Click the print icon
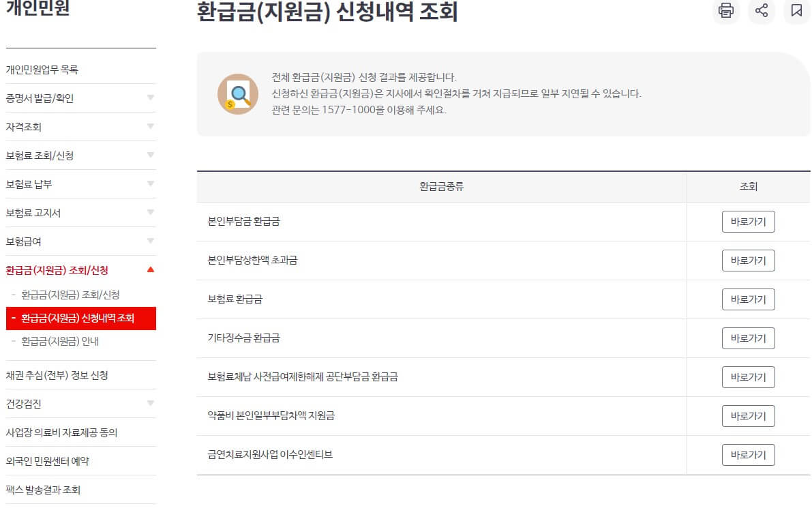Image resolution: width=812 pixels, height=517 pixels. [x=725, y=12]
